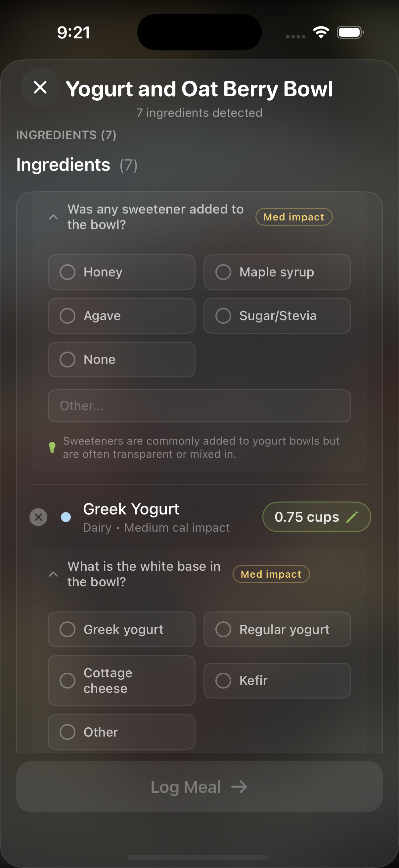Collapse the white base question section

(53, 574)
